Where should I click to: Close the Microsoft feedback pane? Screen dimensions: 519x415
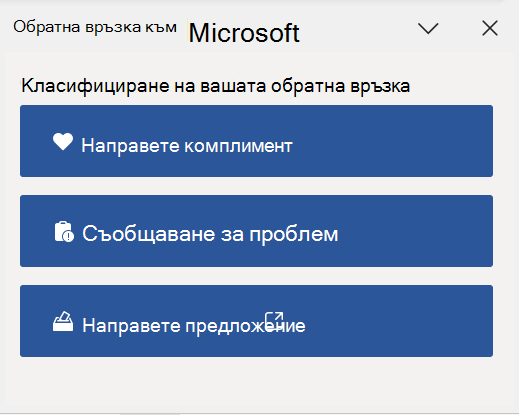click(x=490, y=28)
